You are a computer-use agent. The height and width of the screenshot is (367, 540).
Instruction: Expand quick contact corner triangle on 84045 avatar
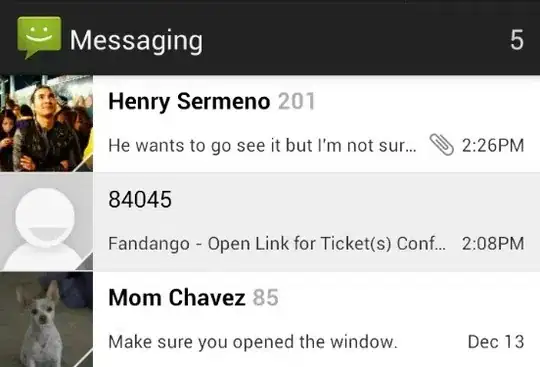(x=84, y=262)
